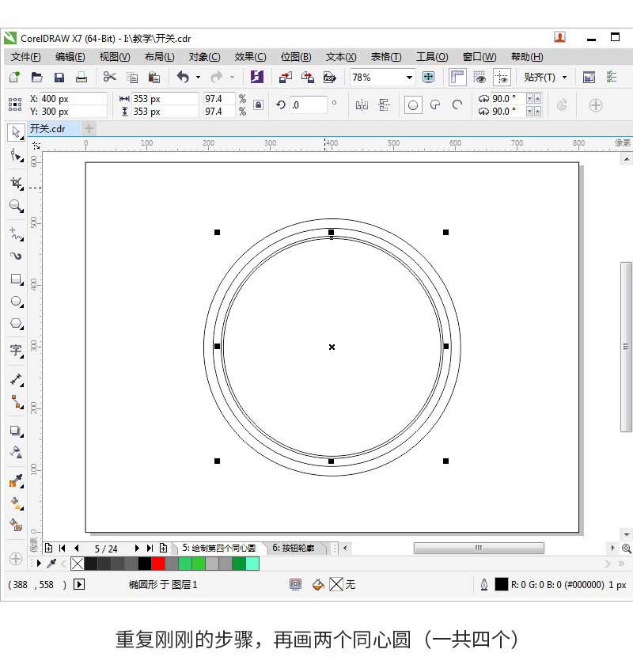633x672 pixels.
Task: Open the 对象(C) menu
Action: [204, 57]
